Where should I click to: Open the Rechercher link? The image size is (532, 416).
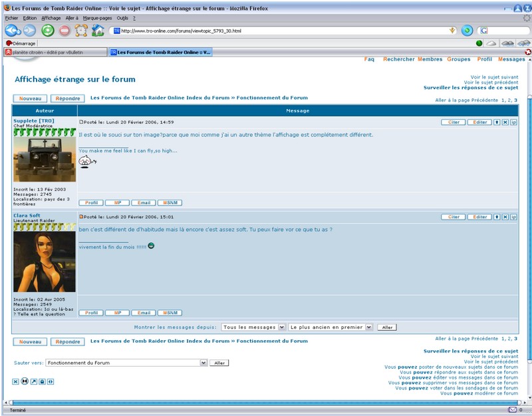click(x=398, y=59)
